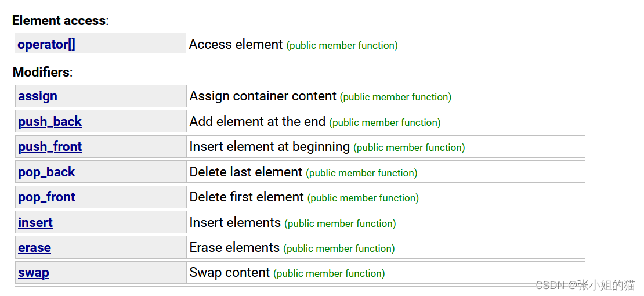The height and width of the screenshot is (296, 644).
Task: Open the operator[] link
Action: coord(46,44)
